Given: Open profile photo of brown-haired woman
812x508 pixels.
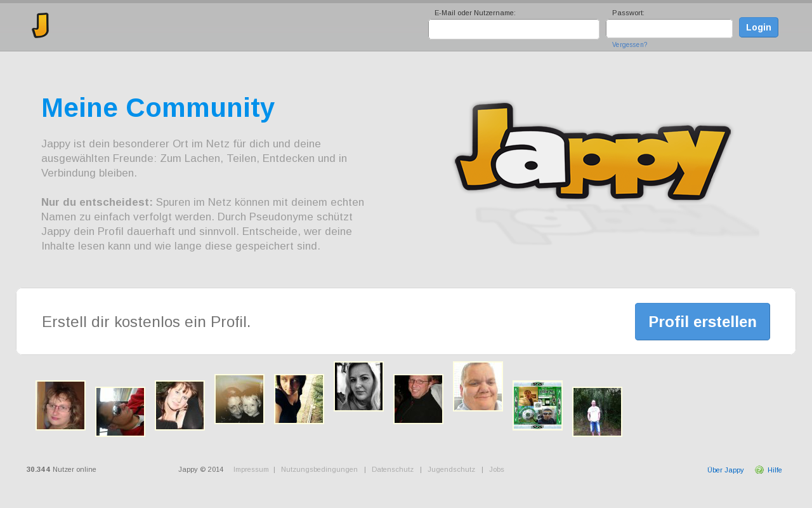Looking at the screenshot, I should (180, 406).
